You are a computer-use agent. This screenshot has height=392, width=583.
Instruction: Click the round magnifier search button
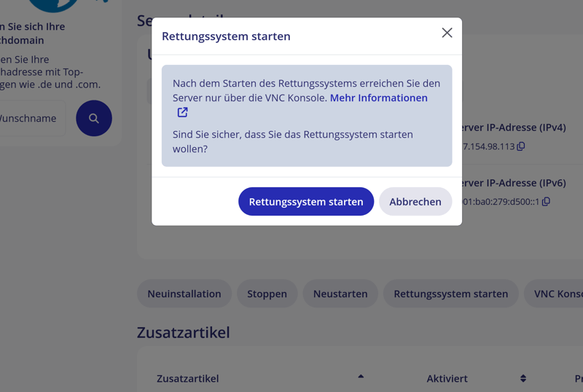(x=94, y=118)
